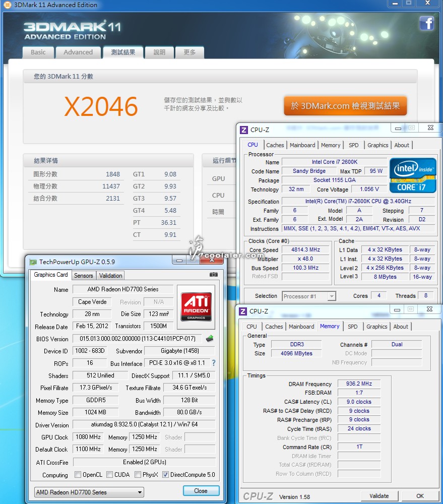Click the Subvendor value Gigabyte (1458)
The image size is (443, 504).
pyautogui.click(x=180, y=351)
